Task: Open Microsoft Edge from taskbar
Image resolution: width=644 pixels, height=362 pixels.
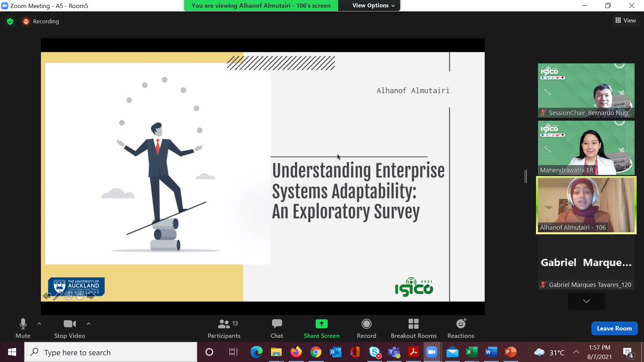Action: pyautogui.click(x=257, y=352)
